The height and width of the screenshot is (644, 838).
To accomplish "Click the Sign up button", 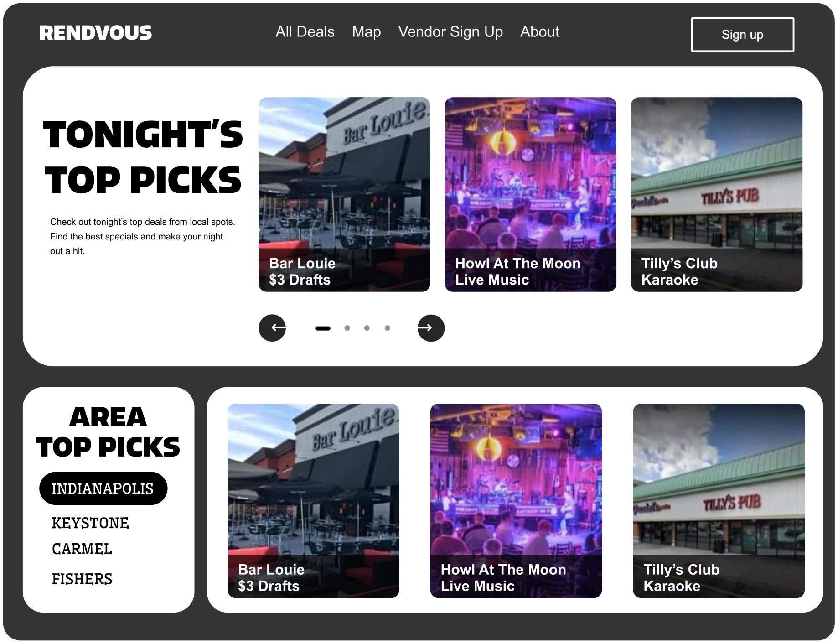I will click(x=743, y=35).
